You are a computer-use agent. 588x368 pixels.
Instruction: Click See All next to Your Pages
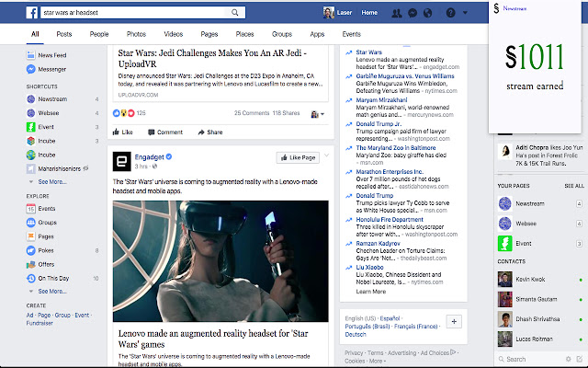click(x=574, y=186)
